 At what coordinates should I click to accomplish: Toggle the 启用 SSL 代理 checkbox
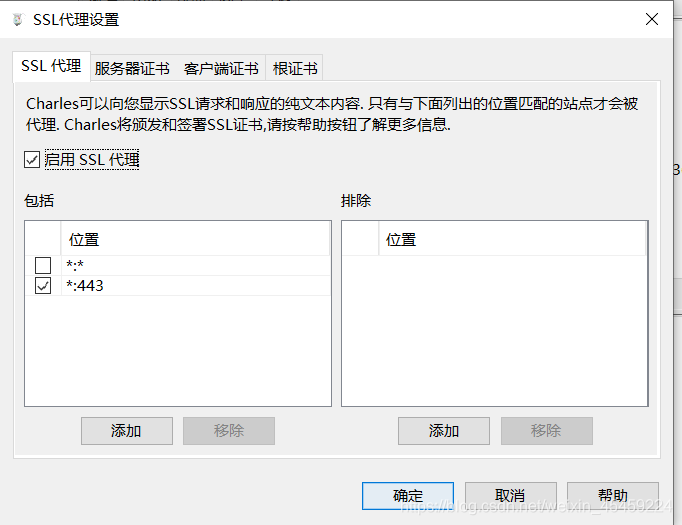pos(32,160)
